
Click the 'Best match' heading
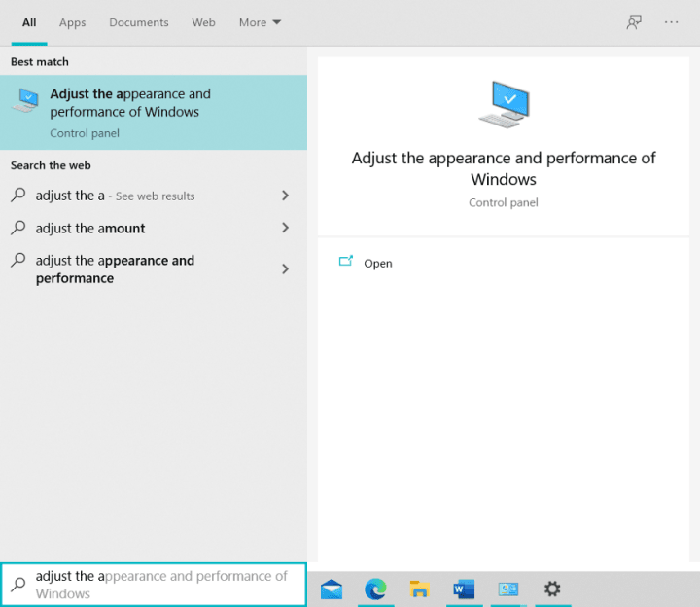(40, 61)
